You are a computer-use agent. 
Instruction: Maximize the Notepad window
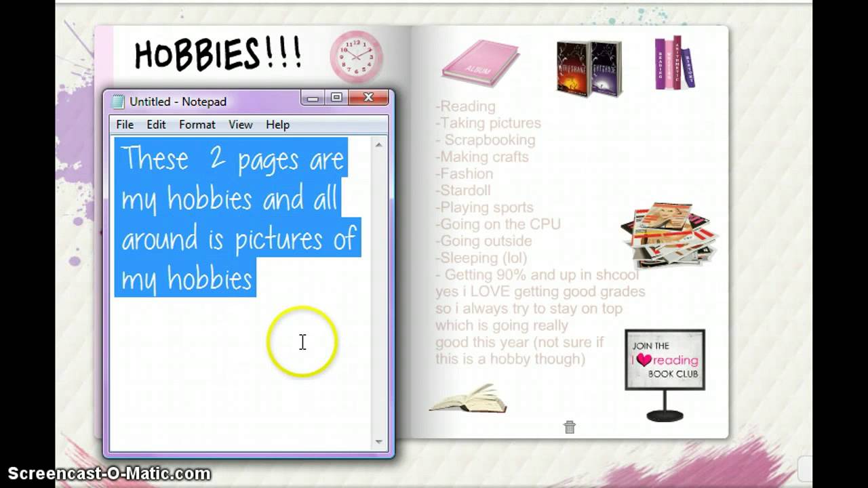point(336,98)
